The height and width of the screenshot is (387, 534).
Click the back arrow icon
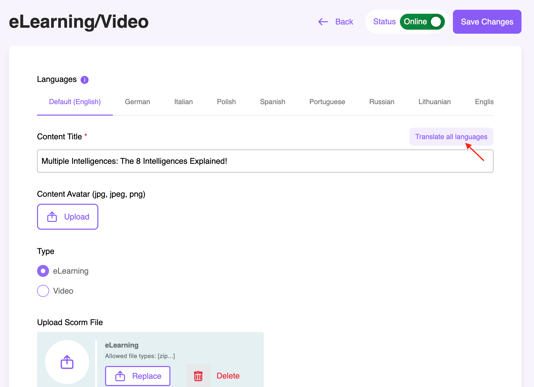(x=323, y=22)
